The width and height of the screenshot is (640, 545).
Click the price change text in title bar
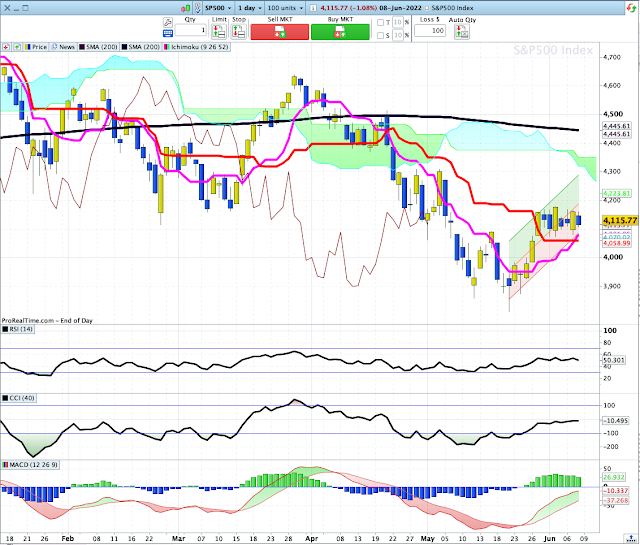(x=349, y=8)
